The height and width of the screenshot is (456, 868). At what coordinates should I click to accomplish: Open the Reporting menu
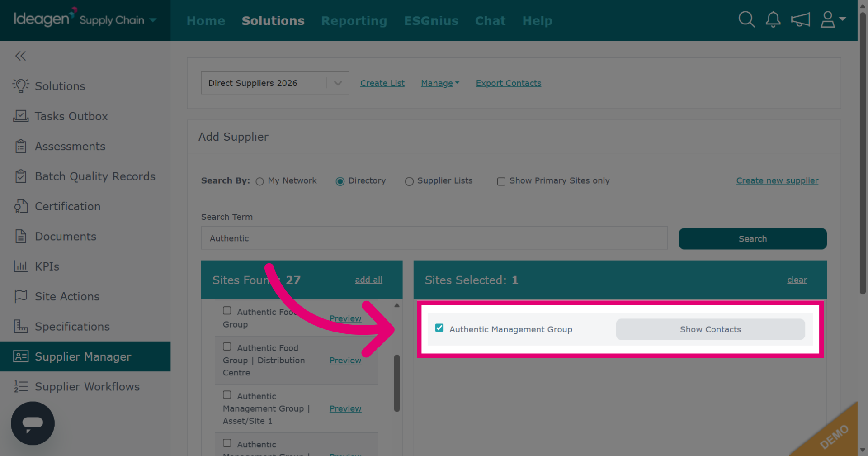pyautogui.click(x=354, y=21)
